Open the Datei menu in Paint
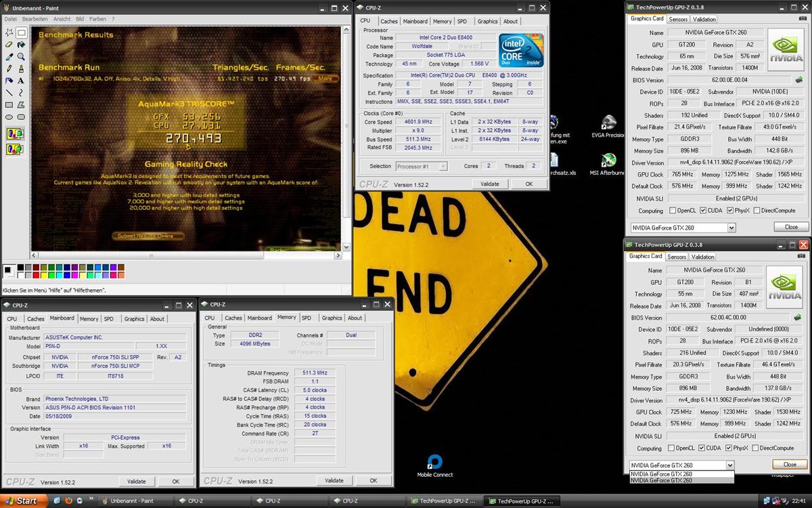This screenshot has width=812, height=508. tap(11, 19)
